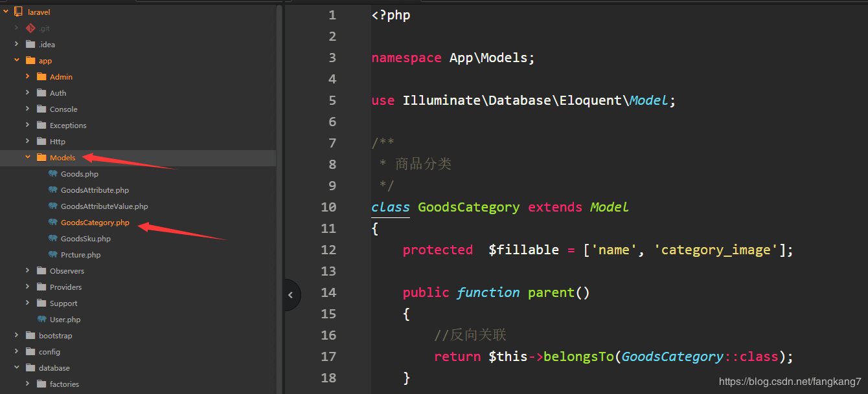Click the database folder icon

(x=30, y=367)
